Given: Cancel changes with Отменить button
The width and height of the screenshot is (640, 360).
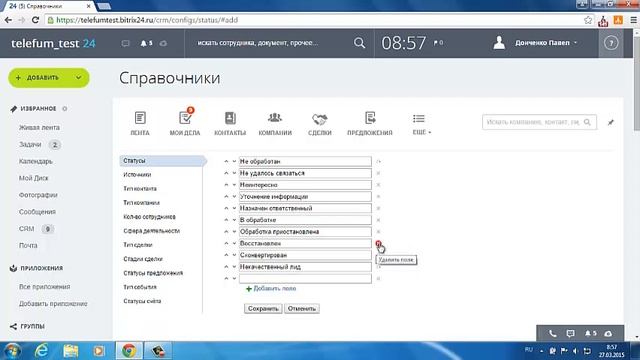Looking at the screenshot, I should 302,309.
